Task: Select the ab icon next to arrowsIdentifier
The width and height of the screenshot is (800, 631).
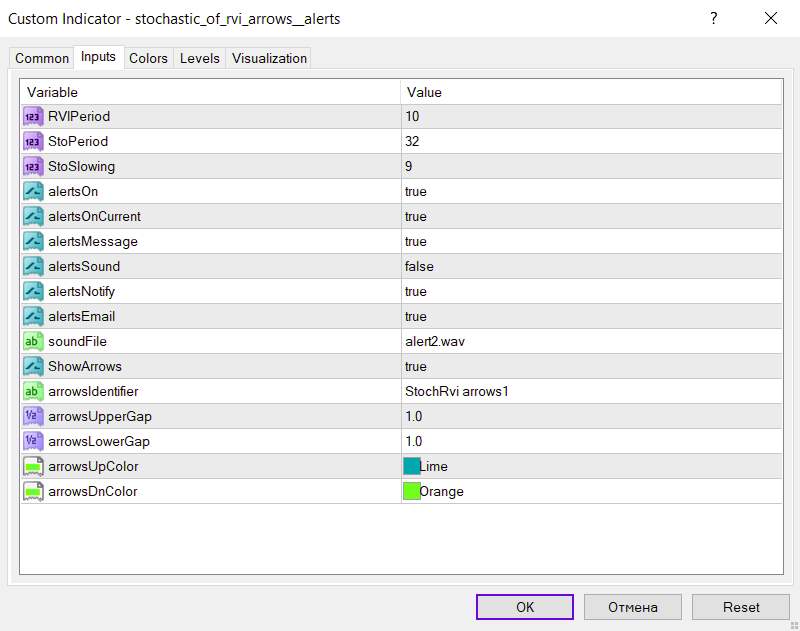Action: click(x=31, y=391)
